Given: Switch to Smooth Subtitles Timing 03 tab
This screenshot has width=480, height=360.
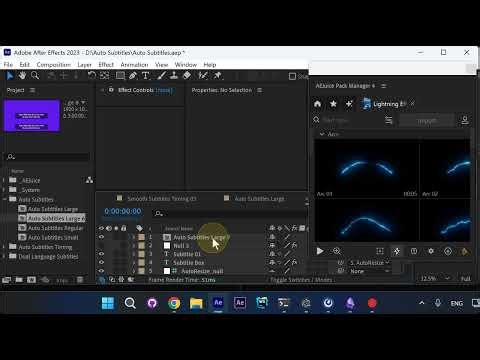Looking at the screenshot, I should click(x=162, y=199).
